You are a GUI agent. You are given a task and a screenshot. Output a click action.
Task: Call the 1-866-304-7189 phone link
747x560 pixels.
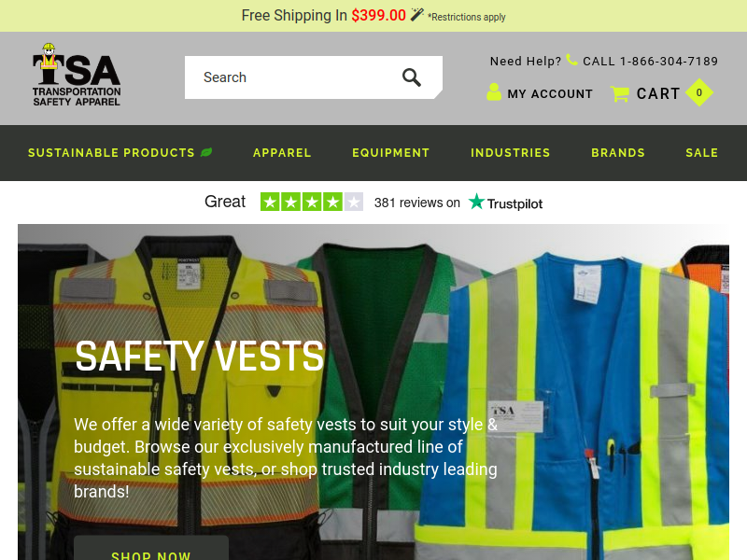tap(650, 61)
